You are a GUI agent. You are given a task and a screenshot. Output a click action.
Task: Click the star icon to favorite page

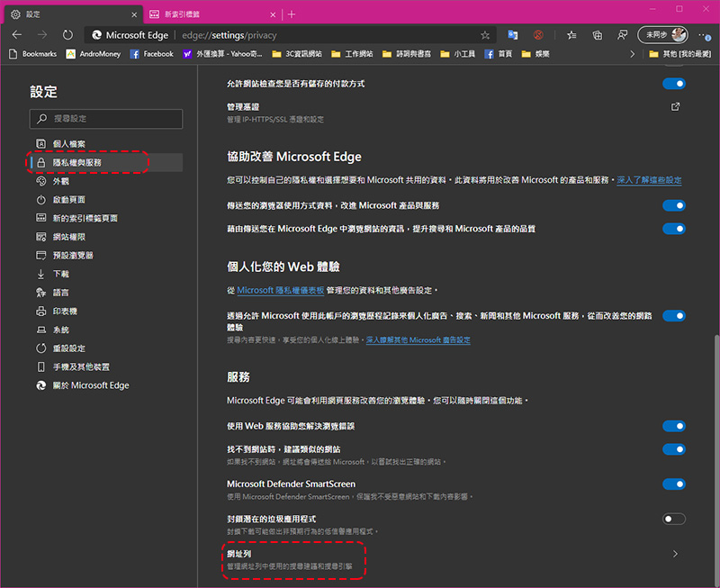[x=485, y=35]
